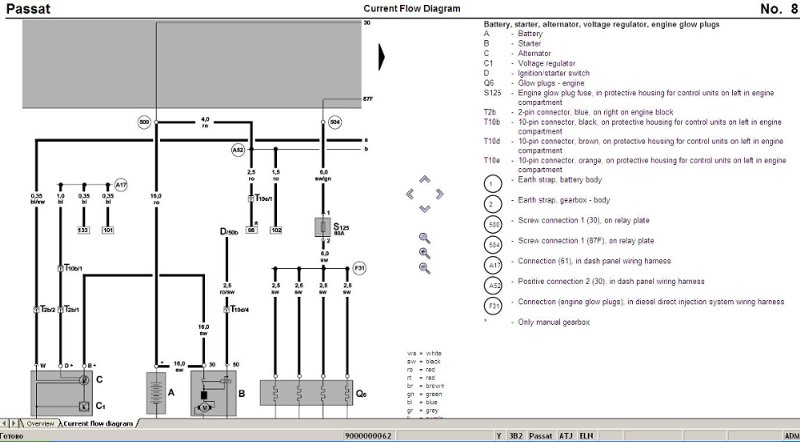Click the 500 node circle in the wiring diagram
The height and width of the screenshot is (442, 800).
(144, 122)
